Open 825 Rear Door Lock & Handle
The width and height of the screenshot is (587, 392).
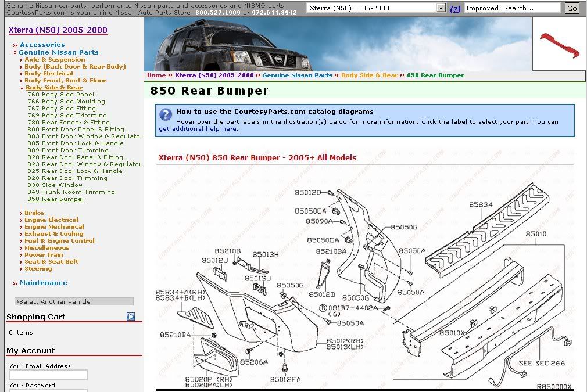pos(75,171)
